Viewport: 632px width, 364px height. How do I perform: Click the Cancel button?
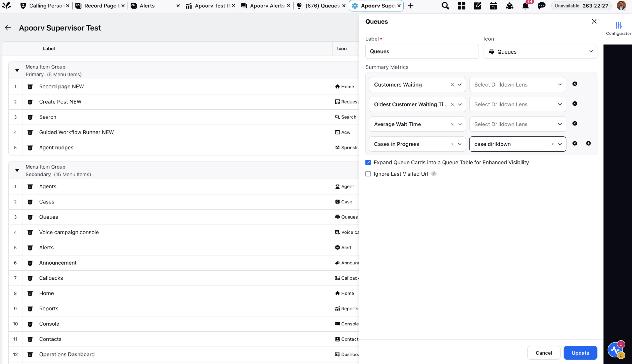tap(544, 353)
